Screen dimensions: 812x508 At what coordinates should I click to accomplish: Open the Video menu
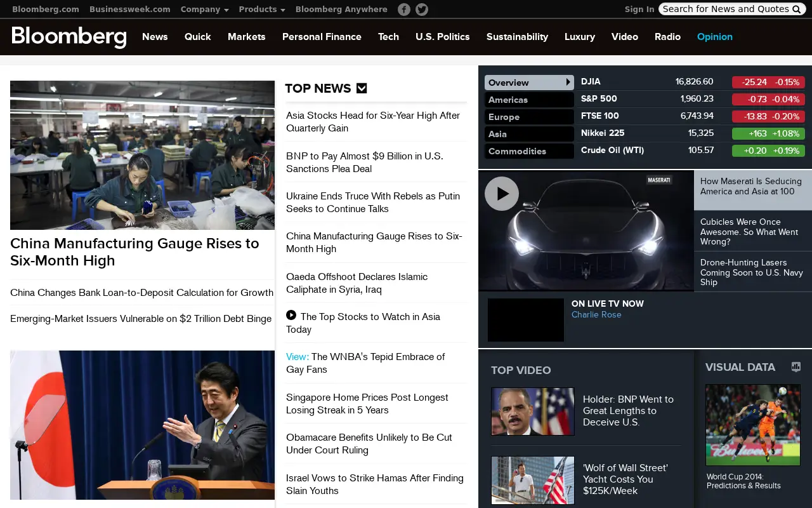click(x=625, y=37)
